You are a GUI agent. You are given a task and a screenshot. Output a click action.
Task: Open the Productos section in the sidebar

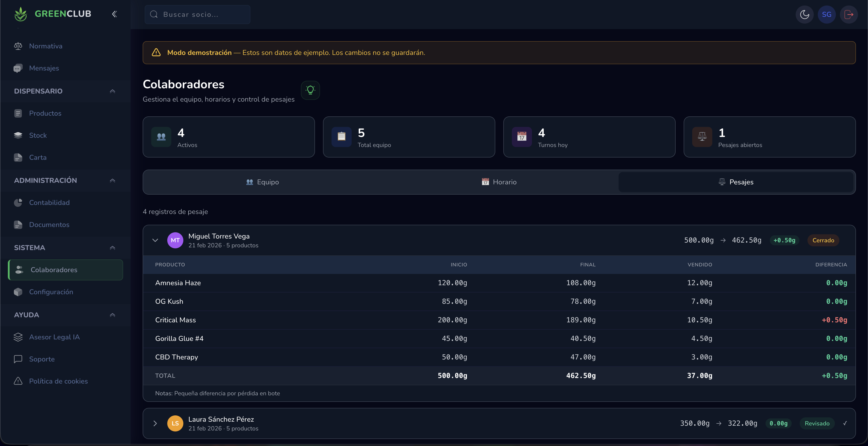click(45, 113)
